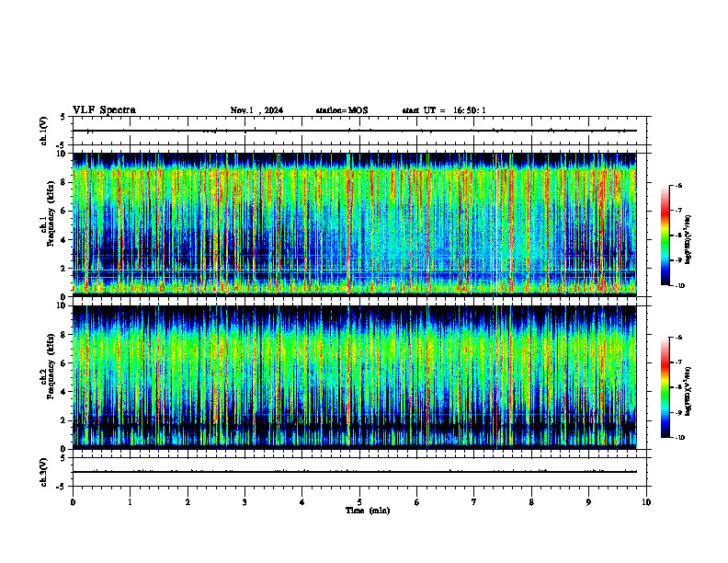Click the '-10' value on ch.2 colorbar
Image resolution: width=728 pixels, height=563 pixels.
click(x=679, y=437)
